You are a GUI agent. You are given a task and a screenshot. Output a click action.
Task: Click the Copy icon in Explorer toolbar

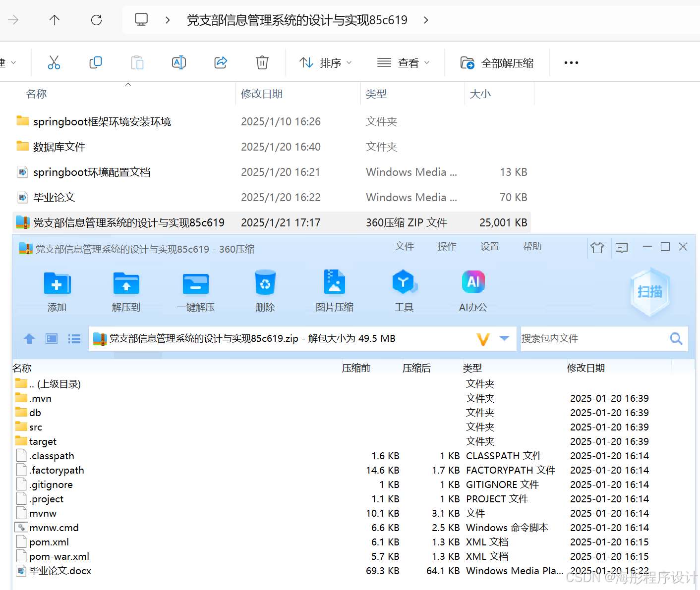coord(96,62)
